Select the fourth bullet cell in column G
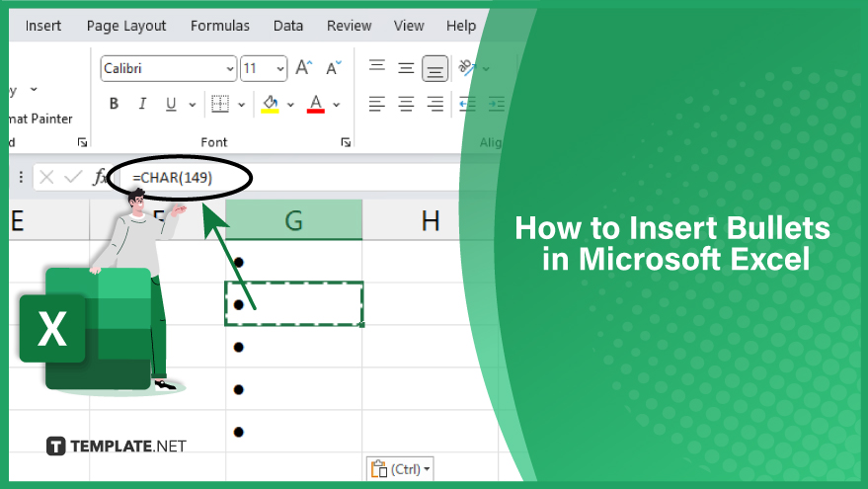Image resolution: width=868 pixels, height=489 pixels. [294, 389]
